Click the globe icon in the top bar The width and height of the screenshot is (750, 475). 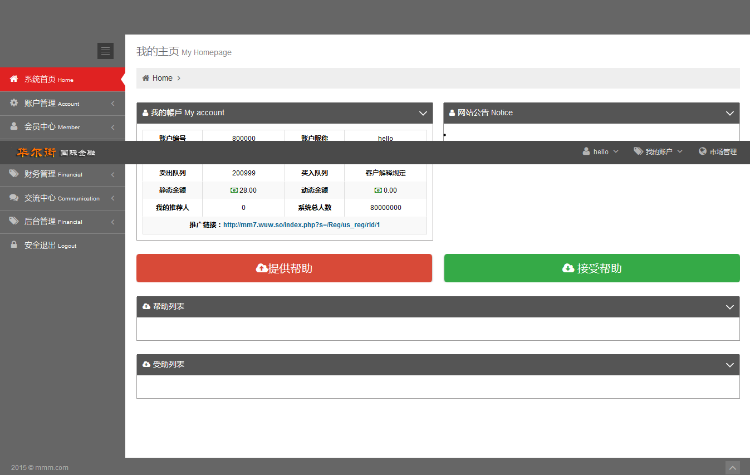coord(703,152)
